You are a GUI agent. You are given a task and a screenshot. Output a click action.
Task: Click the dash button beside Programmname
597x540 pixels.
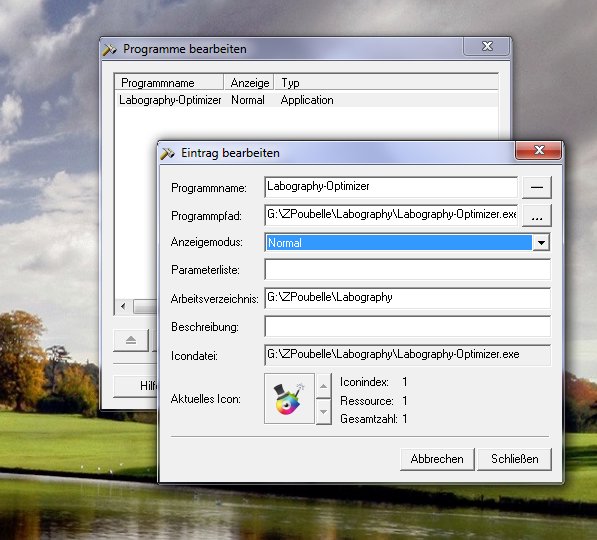pos(536,187)
